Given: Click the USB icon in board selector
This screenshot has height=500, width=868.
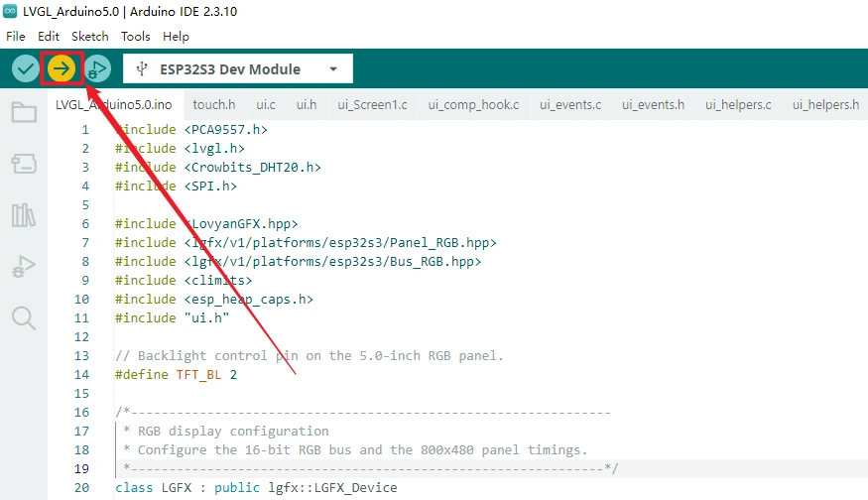Looking at the screenshot, I should pyautogui.click(x=142, y=69).
